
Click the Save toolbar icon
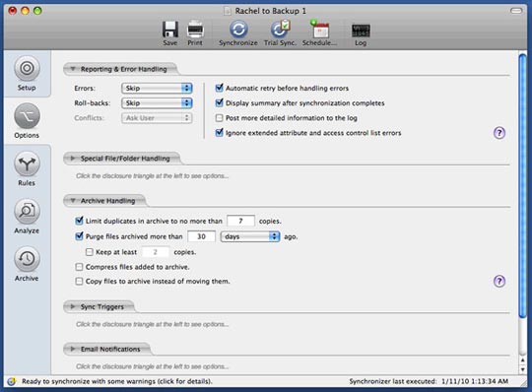coord(170,33)
